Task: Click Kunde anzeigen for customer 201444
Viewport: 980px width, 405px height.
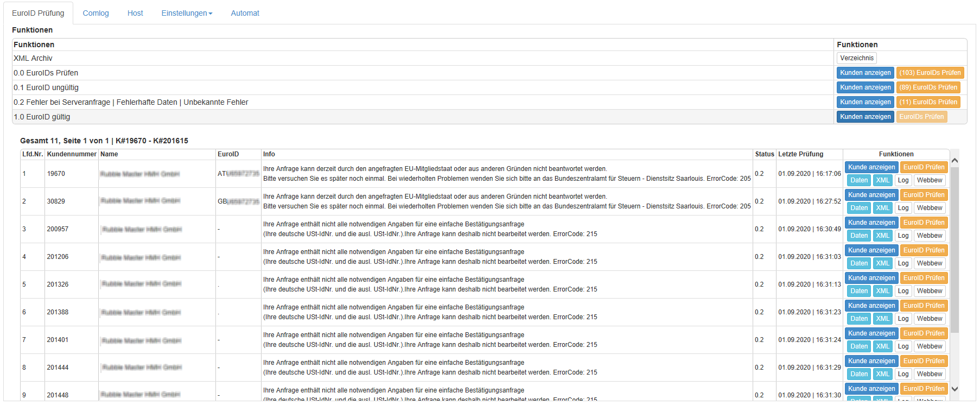Action: (871, 361)
